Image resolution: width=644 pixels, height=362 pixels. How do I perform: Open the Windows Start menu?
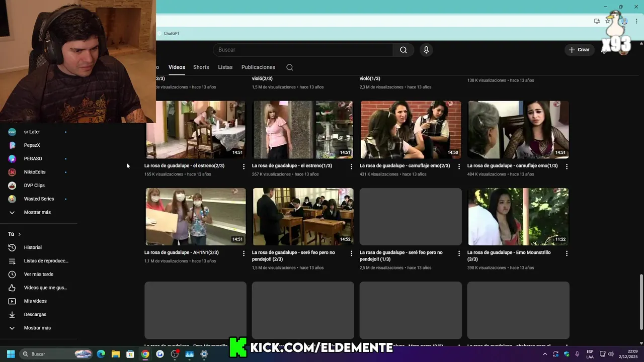pos(11,354)
